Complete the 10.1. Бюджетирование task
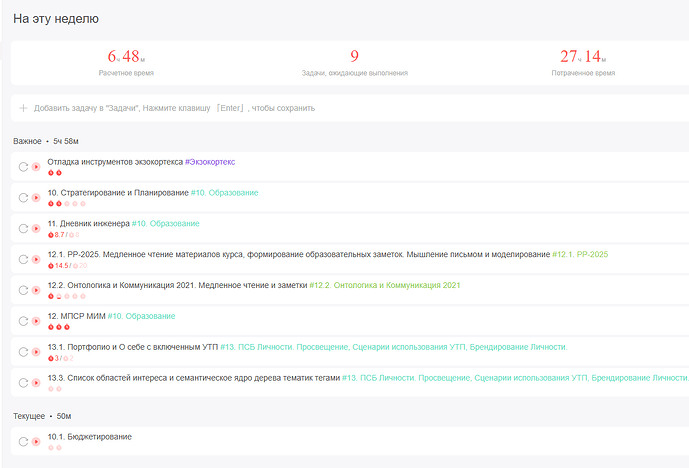This screenshot has height=468, width=689. click(x=23, y=442)
